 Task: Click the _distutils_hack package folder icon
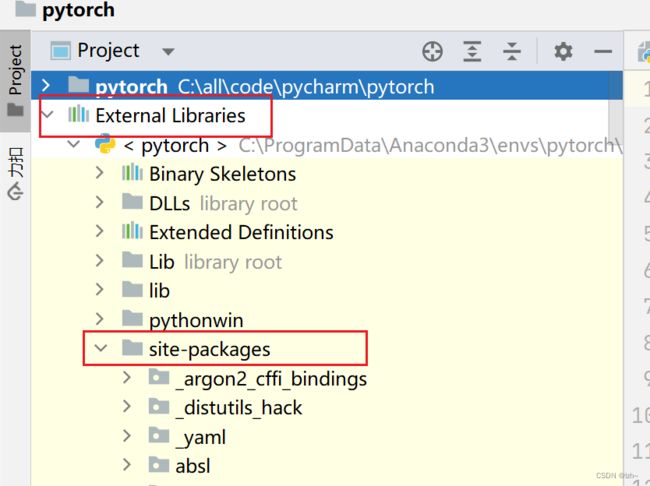click(159, 406)
